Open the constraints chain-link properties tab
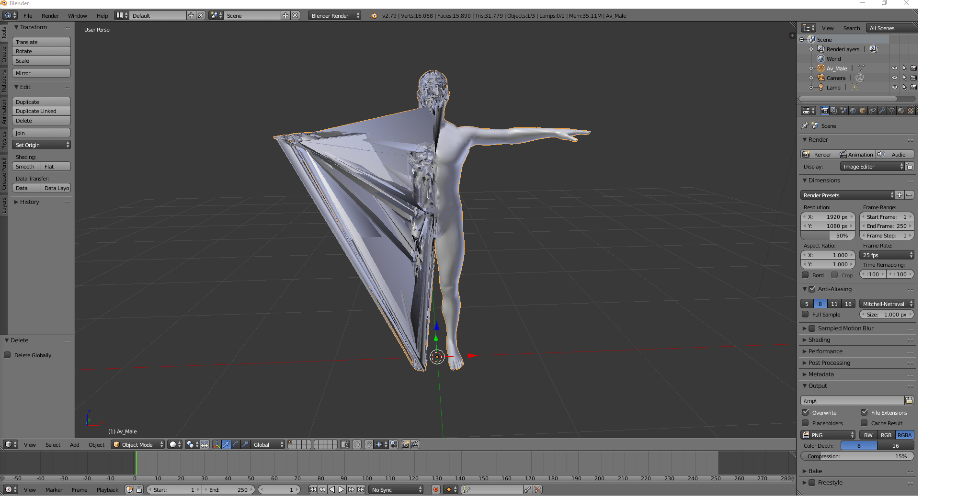Screen dimensions: 980x498 (872, 111)
